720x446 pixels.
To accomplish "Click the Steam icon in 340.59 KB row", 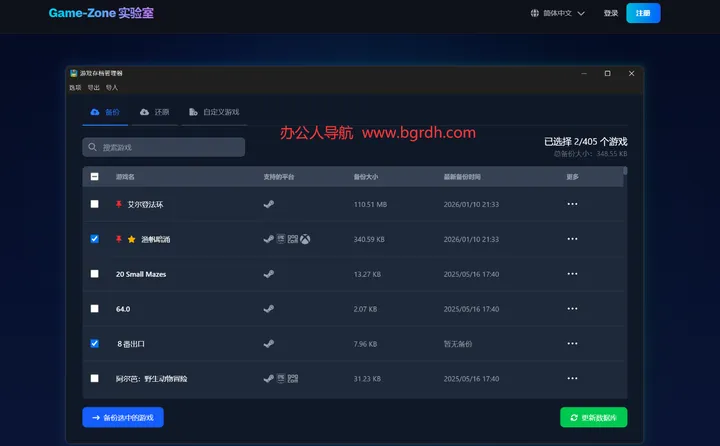I will [x=269, y=239].
